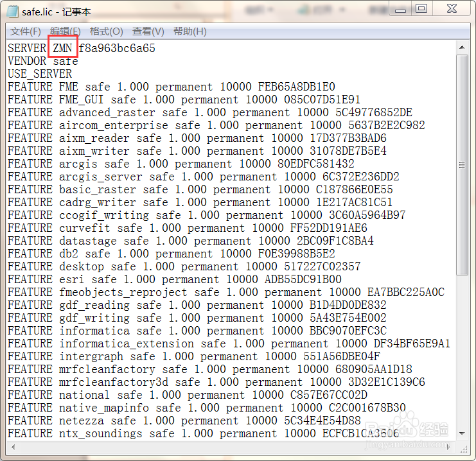This screenshot has height=461, width=476.
Task: Click the VENDOR safe line
Action: (43, 61)
